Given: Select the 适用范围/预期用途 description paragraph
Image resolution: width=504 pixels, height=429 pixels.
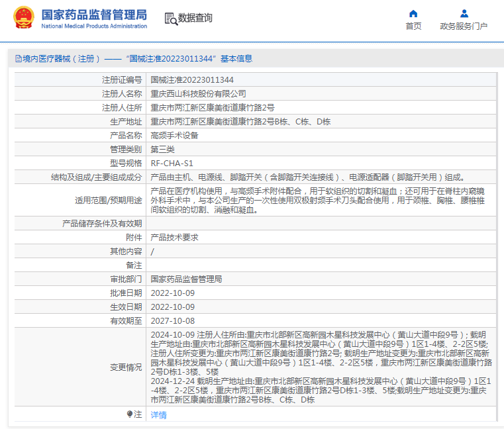Looking at the screenshot, I should (318, 200).
